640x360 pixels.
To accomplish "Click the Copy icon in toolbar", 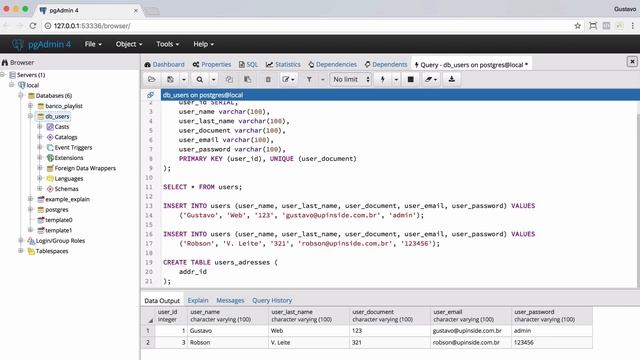I will [229, 79].
